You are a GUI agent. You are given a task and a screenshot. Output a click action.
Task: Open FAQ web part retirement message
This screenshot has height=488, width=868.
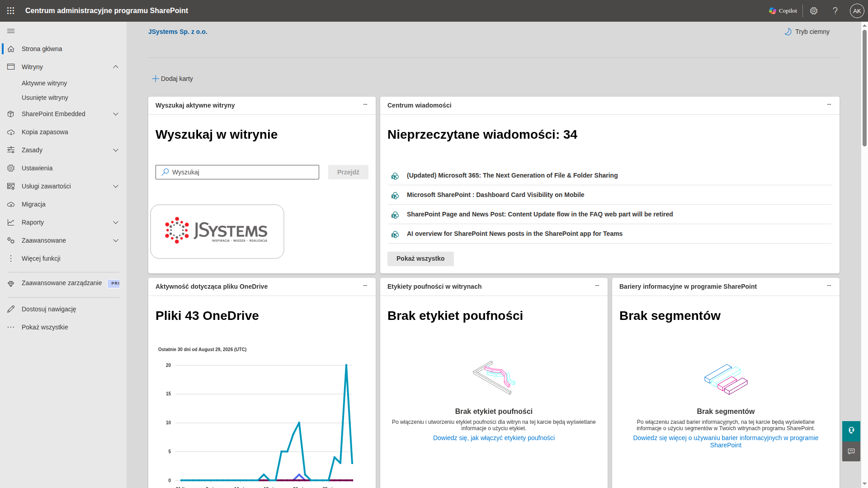(x=540, y=214)
